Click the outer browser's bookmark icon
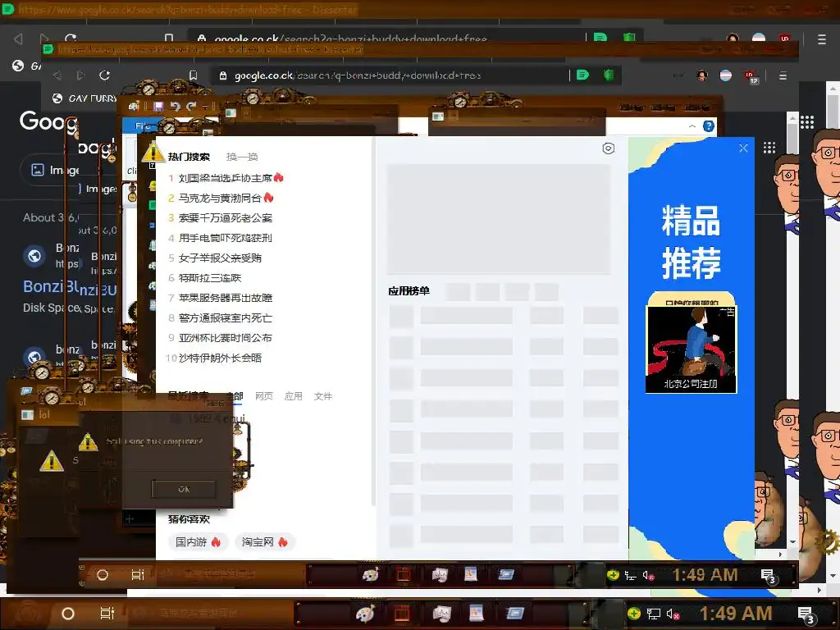The image size is (840, 630). pos(169,38)
